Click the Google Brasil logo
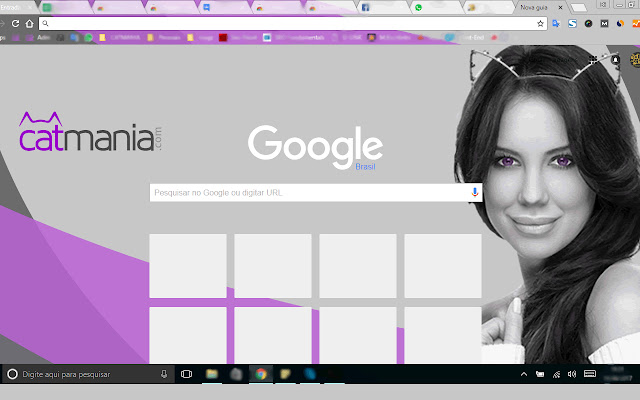 click(315, 147)
